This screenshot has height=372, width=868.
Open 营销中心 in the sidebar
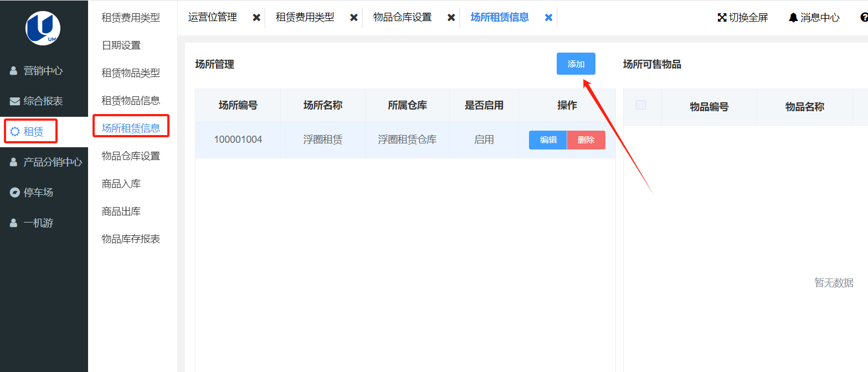43,71
